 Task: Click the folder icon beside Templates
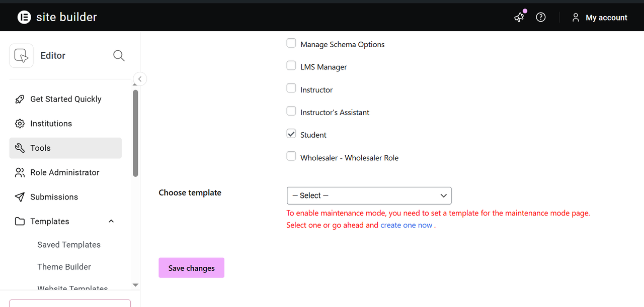pyautogui.click(x=20, y=222)
